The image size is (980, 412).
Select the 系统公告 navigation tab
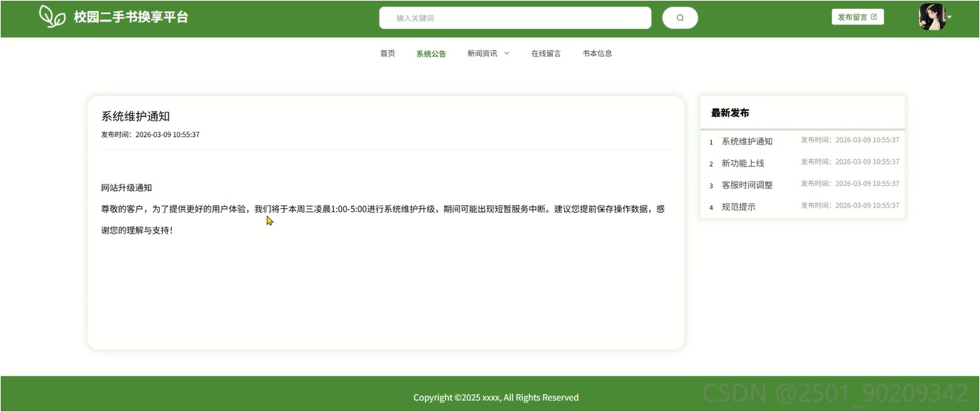[x=431, y=54]
